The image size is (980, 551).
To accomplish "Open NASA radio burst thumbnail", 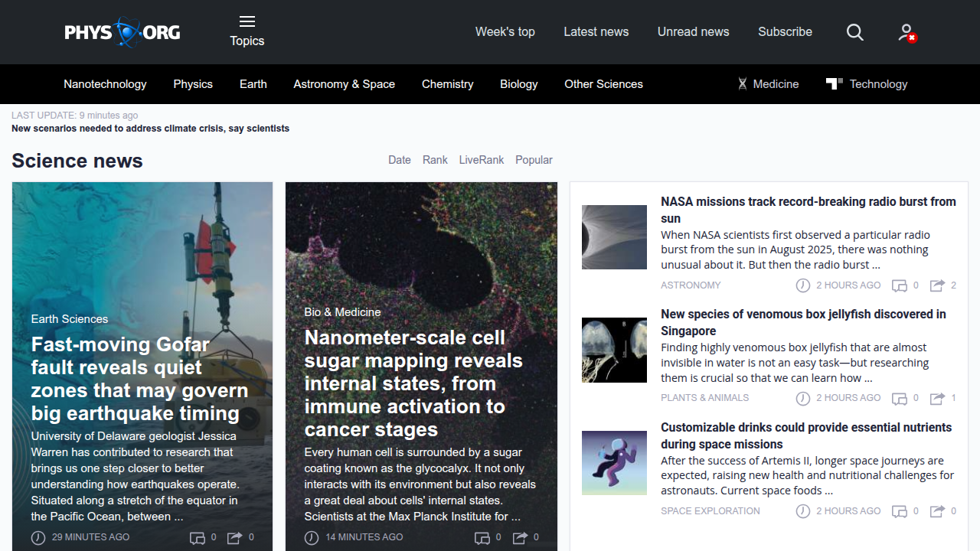I will tap(614, 237).
